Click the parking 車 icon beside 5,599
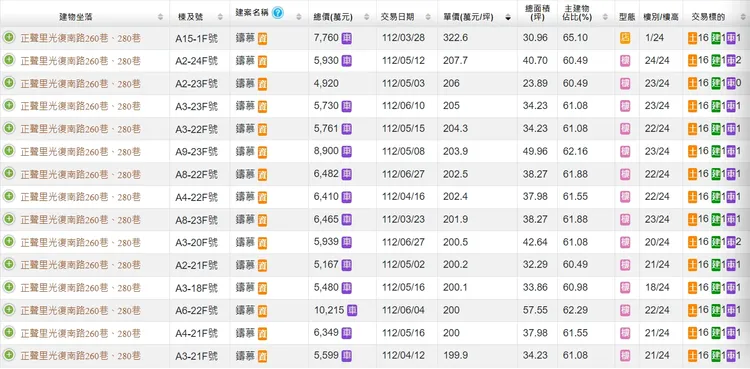The image size is (750, 369). 347,356
